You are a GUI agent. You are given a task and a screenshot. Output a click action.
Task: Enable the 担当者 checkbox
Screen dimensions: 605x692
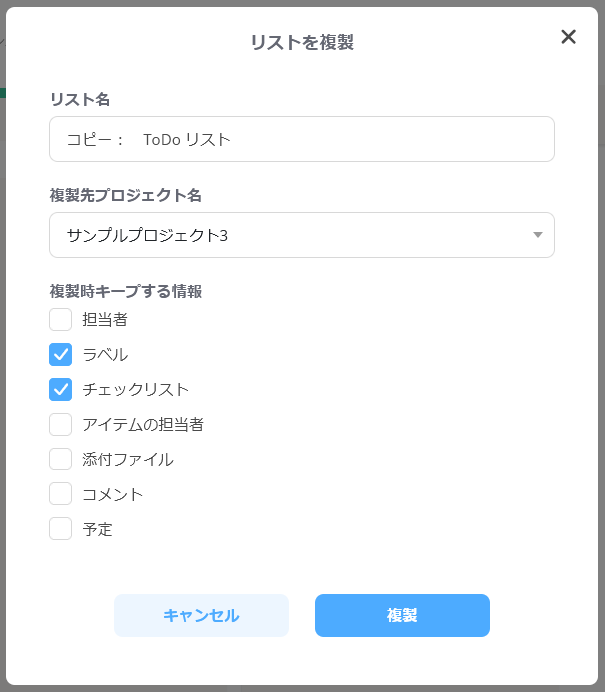click(x=60, y=319)
